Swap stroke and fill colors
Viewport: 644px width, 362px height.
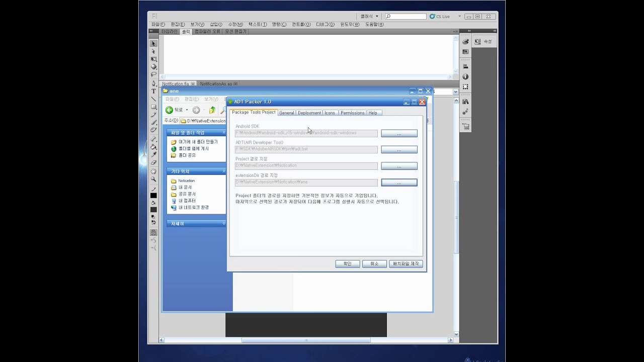click(x=153, y=222)
